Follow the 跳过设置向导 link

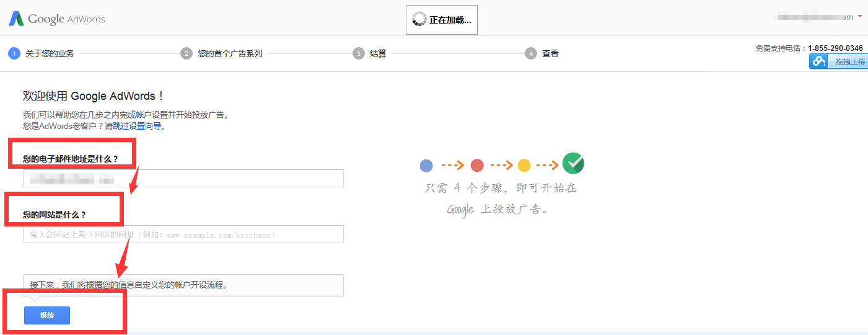pyautogui.click(x=137, y=126)
